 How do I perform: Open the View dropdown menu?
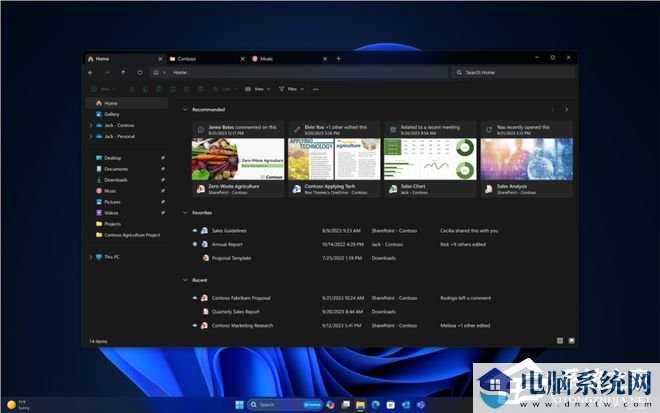click(258, 89)
